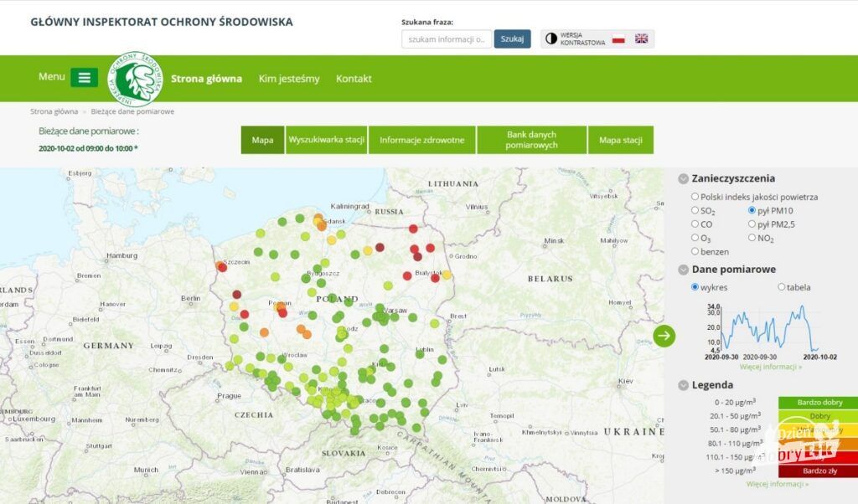Open the Wyszukiwarka stacji tab
This screenshot has width=858, height=504.
point(326,140)
